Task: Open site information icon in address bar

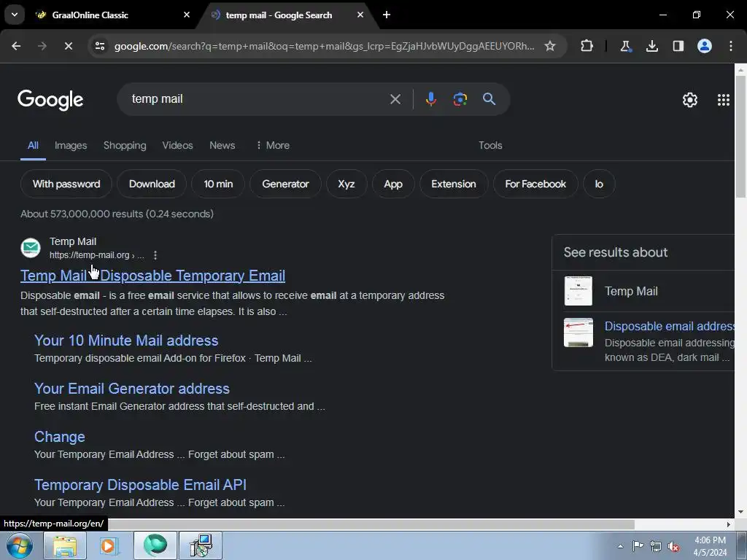Action: point(99,46)
